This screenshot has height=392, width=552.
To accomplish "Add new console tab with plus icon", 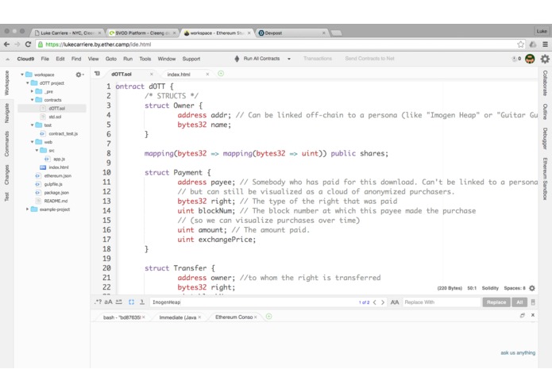I will click(x=268, y=317).
